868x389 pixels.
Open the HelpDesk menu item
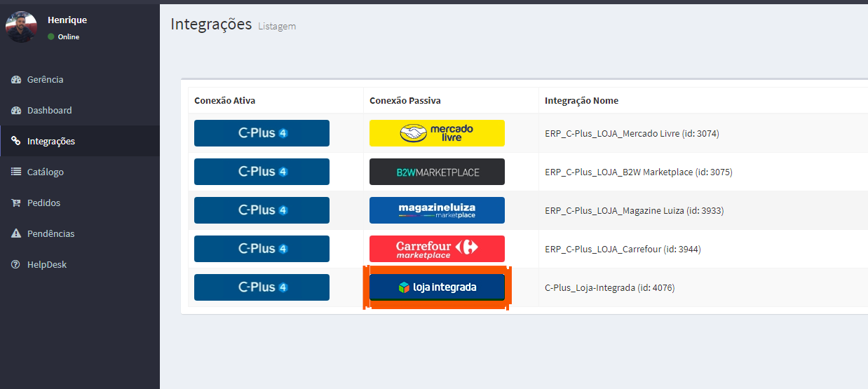tap(80, 265)
